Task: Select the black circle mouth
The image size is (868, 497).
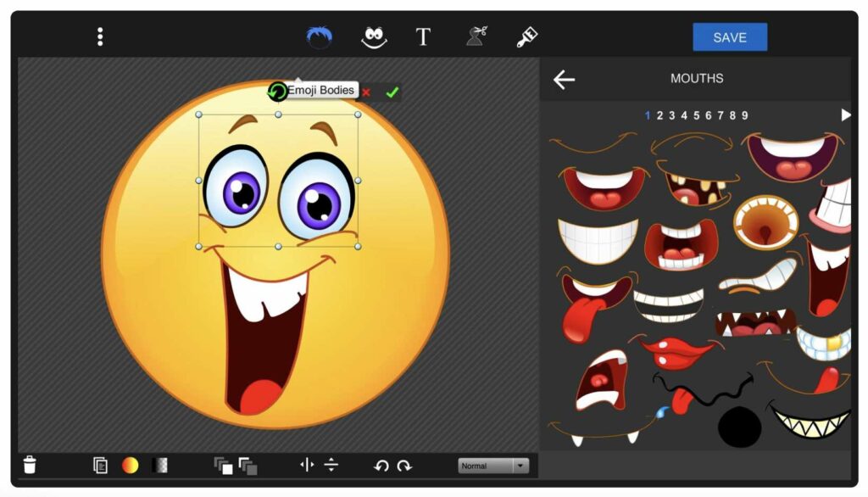Action: pyautogui.click(x=739, y=427)
